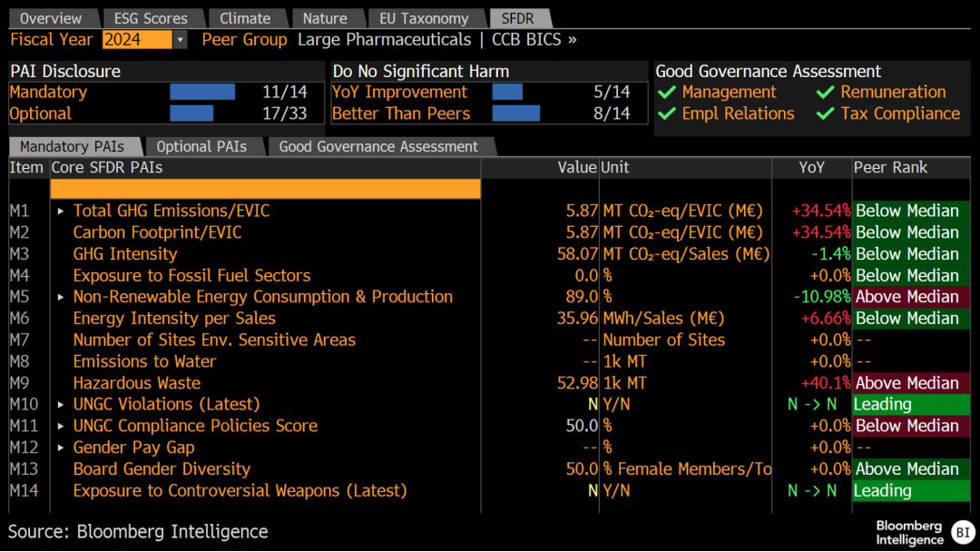Open the Climate tab
980x552 pixels.
pyautogui.click(x=245, y=18)
